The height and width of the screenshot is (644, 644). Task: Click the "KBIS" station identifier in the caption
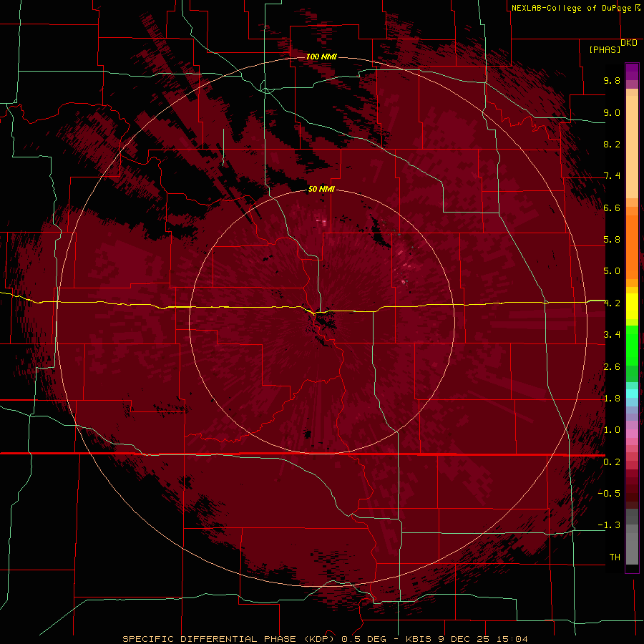pos(419,639)
